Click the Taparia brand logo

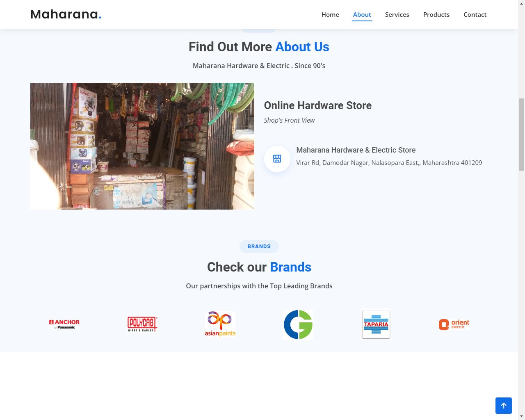376,324
